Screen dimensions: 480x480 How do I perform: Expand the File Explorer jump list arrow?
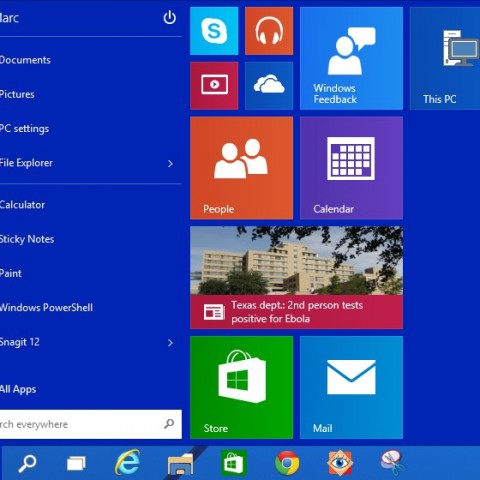(x=170, y=163)
